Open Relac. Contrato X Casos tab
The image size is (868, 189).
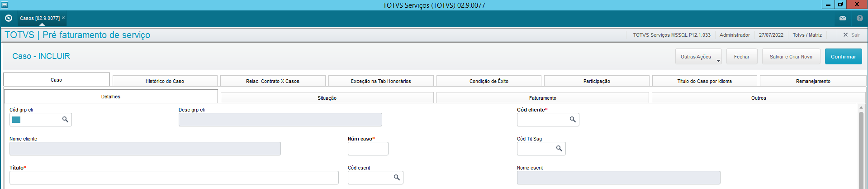click(x=273, y=81)
